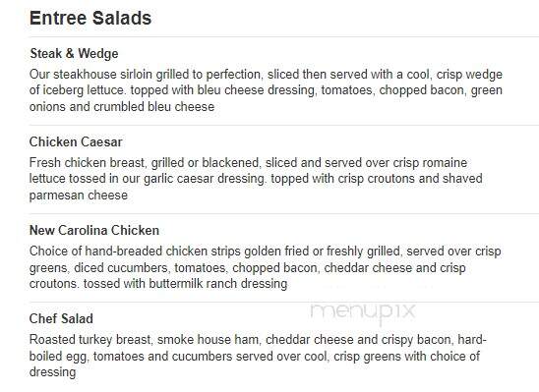
Task: Click 'smoke house ham' in Chef Salad
Action: click(x=209, y=340)
